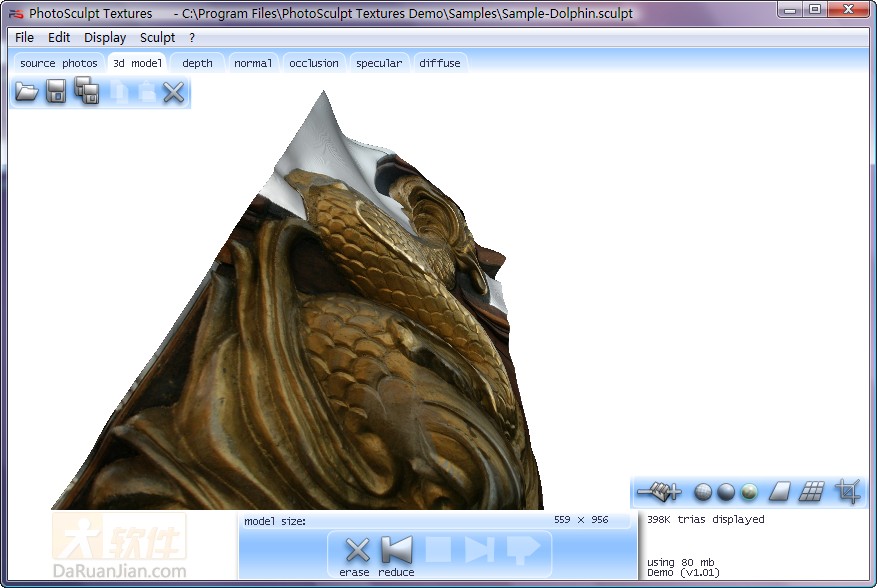Close the model with the top toolbar X
The width and height of the screenshot is (877, 588).
pos(173,92)
